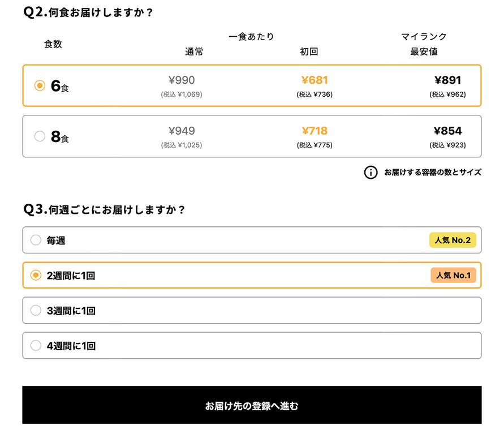
Task: Click the info icon beside container size link
Action: (x=371, y=173)
